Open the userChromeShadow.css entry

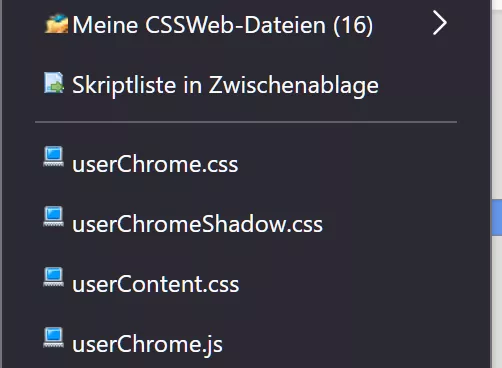coord(246,224)
